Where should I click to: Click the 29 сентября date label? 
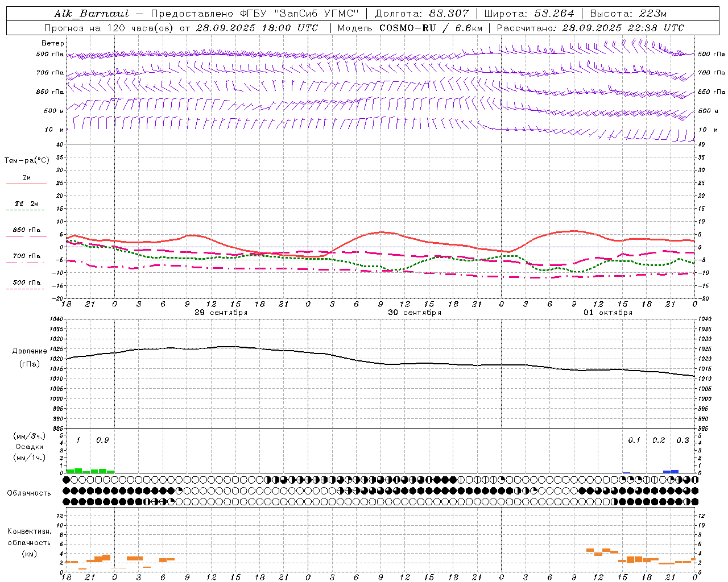tap(221, 313)
